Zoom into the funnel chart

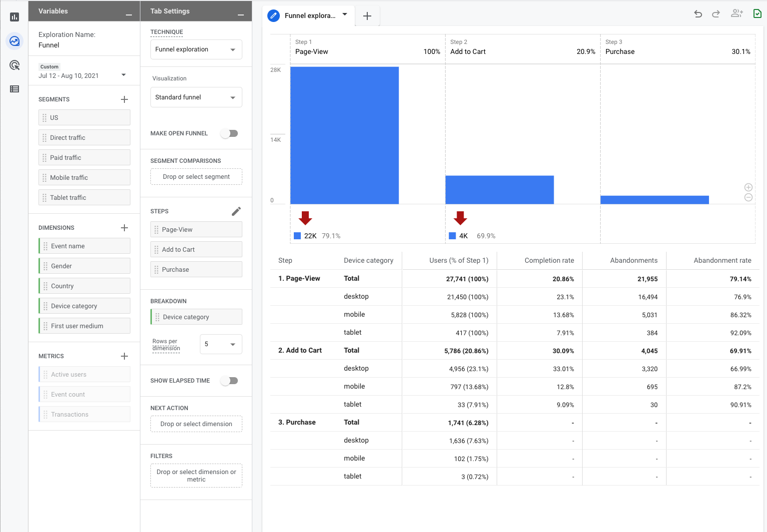(x=748, y=187)
